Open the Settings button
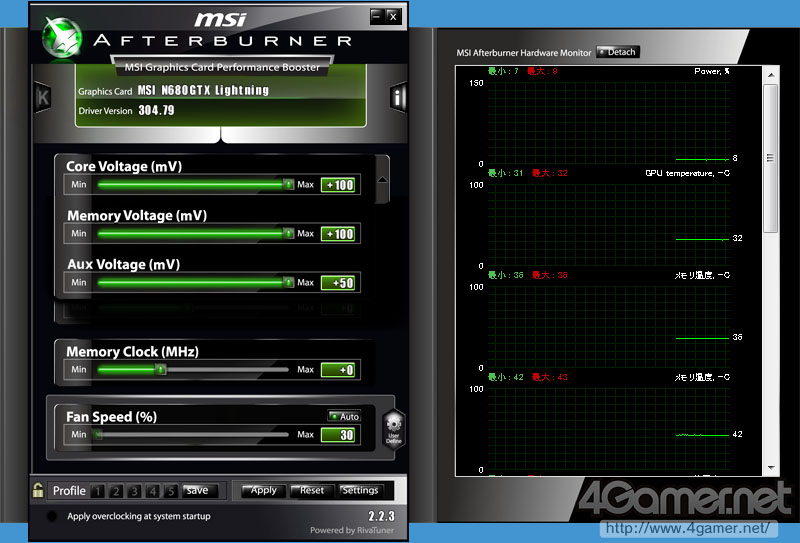Screen dimensions: 800x543 pyautogui.click(x=360, y=490)
